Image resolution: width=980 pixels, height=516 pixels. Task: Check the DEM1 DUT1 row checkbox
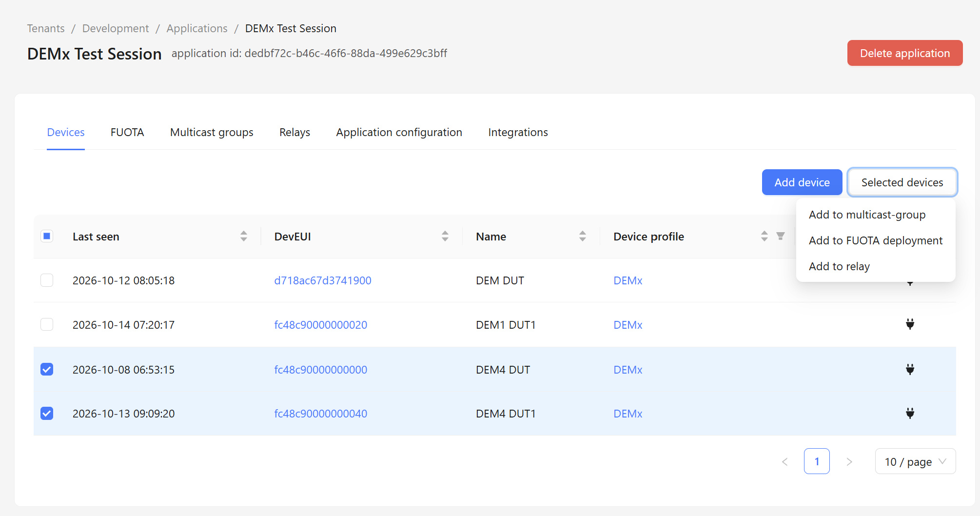(x=47, y=324)
